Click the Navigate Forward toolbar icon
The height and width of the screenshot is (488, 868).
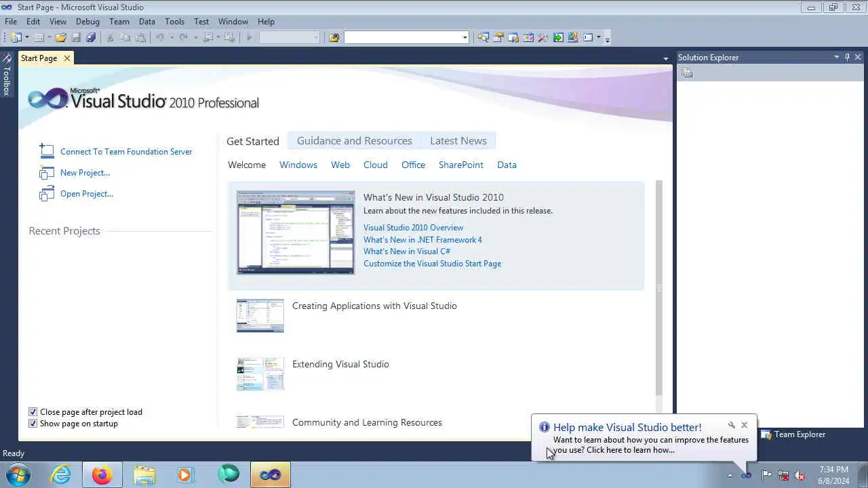(x=229, y=37)
